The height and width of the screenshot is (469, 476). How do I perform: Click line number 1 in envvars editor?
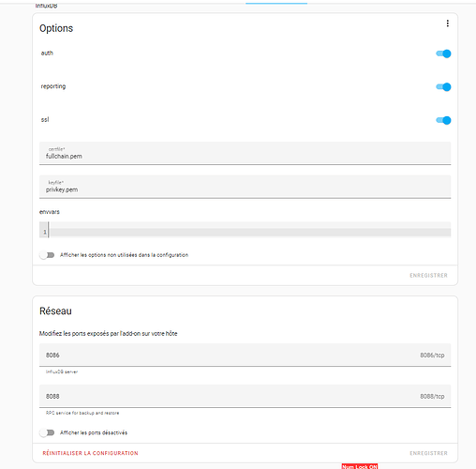click(x=45, y=232)
